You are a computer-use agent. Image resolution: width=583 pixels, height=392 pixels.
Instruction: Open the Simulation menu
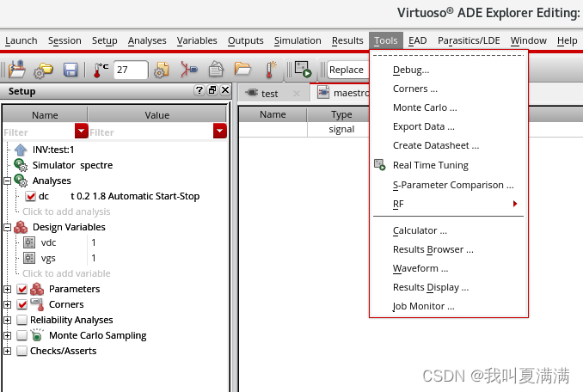298,40
